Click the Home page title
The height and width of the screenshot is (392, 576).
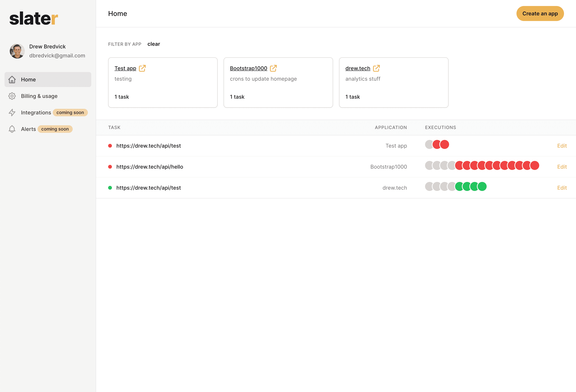coord(118,14)
